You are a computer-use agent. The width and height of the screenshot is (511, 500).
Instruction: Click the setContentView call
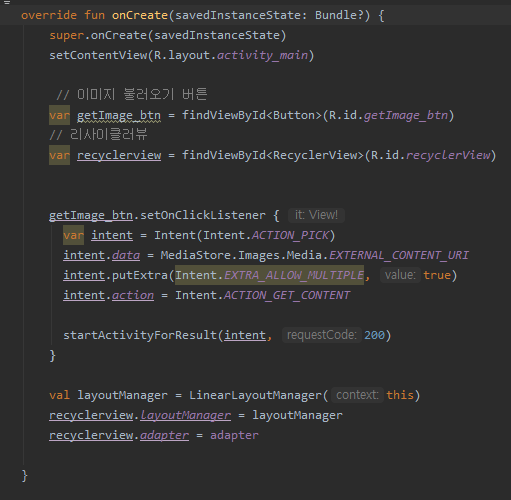tap(98, 55)
